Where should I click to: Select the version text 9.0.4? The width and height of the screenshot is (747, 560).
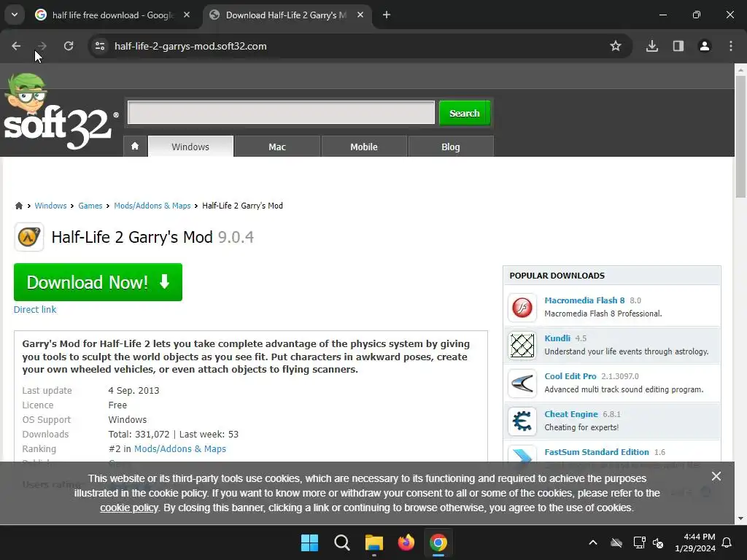(x=236, y=237)
